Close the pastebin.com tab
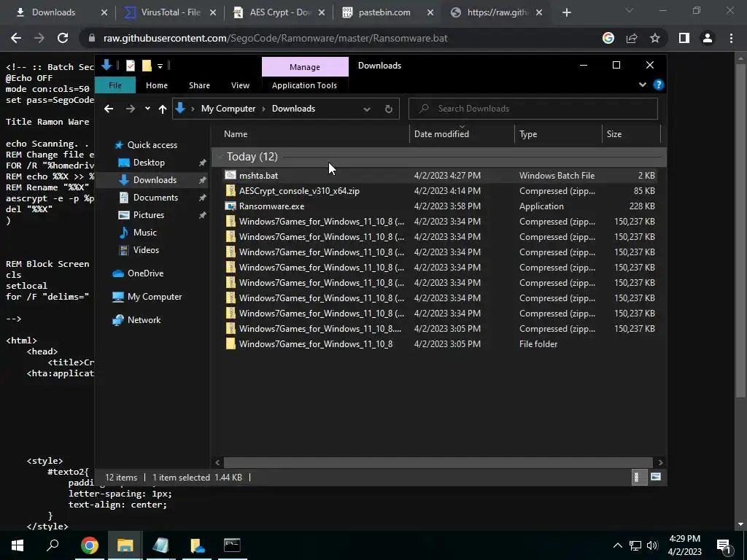Screen dimensions: 747x560 [430, 12]
